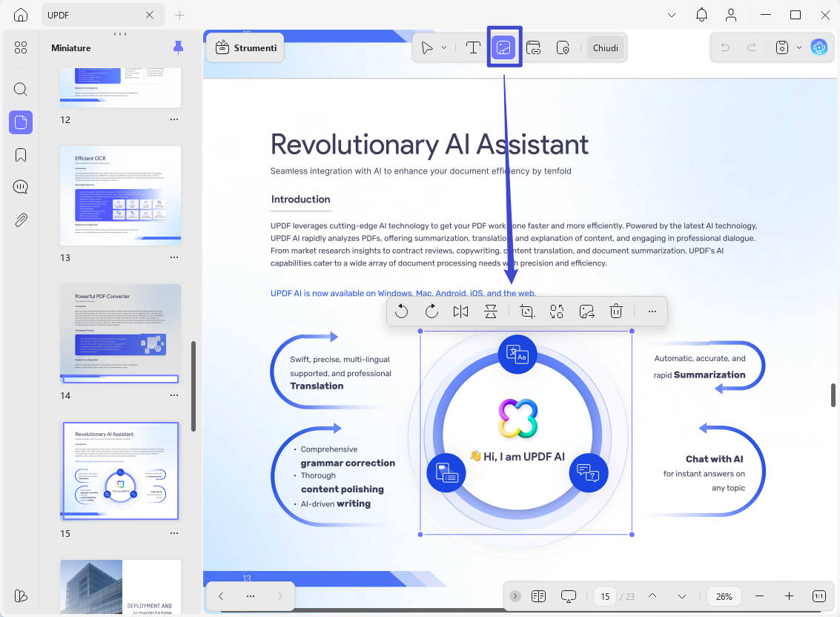Screen dimensions: 840x617
Task: Open the 26% zoom level box
Action: (724, 596)
